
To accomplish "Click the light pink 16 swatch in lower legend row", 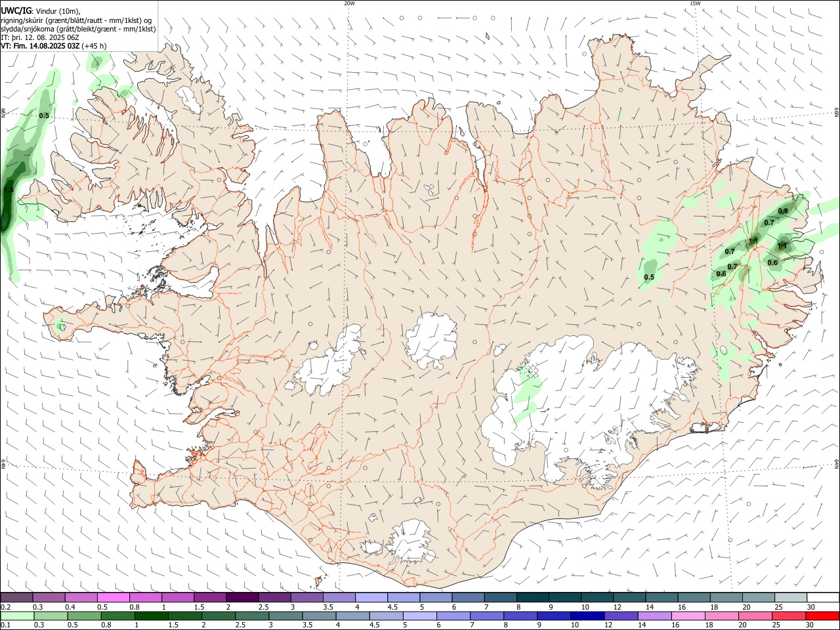I will pyautogui.click(x=688, y=616).
